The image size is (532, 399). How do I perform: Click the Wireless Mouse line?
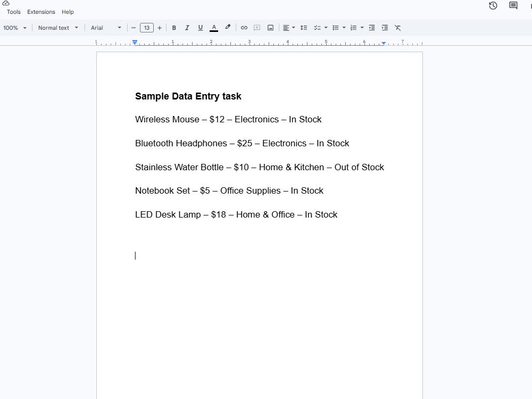[x=228, y=119]
